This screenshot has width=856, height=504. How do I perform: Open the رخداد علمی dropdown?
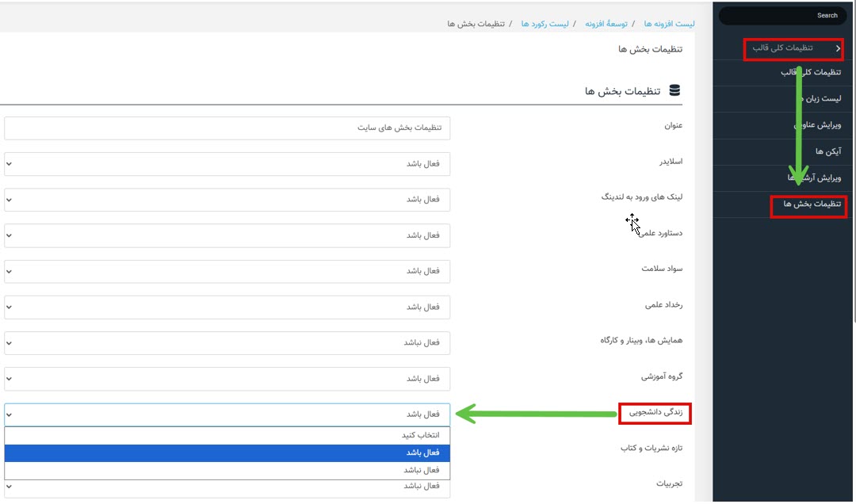(227, 307)
